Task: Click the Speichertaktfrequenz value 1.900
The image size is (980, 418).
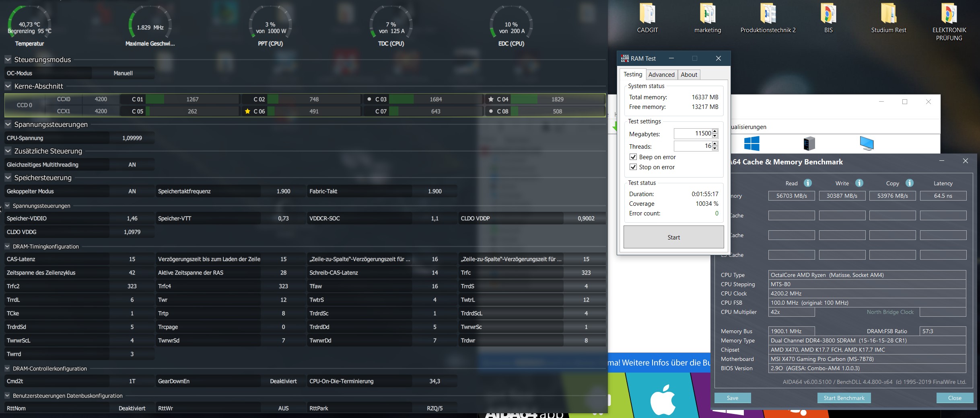Action: [283, 191]
